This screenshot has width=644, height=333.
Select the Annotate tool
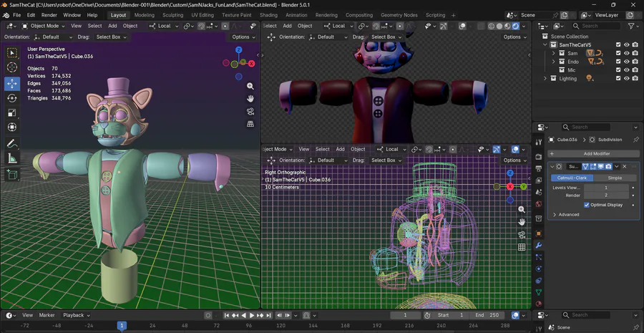pyautogui.click(x=12, y=143)
